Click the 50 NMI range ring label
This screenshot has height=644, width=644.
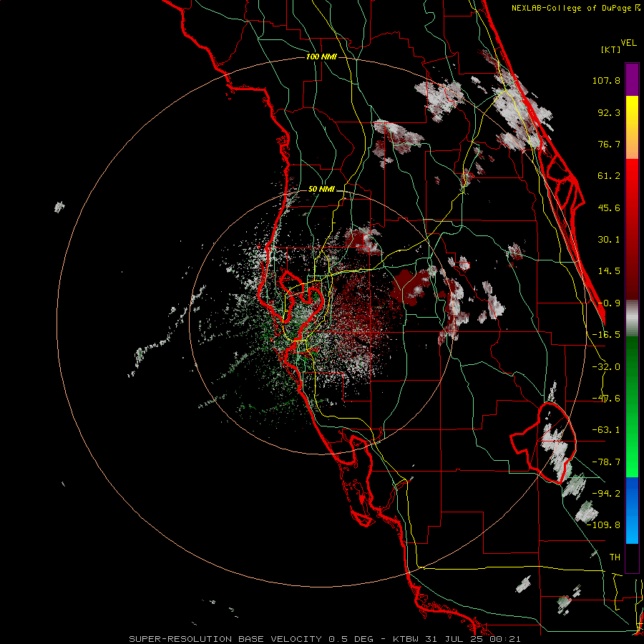pyautogui.click(x=321, y=190)
